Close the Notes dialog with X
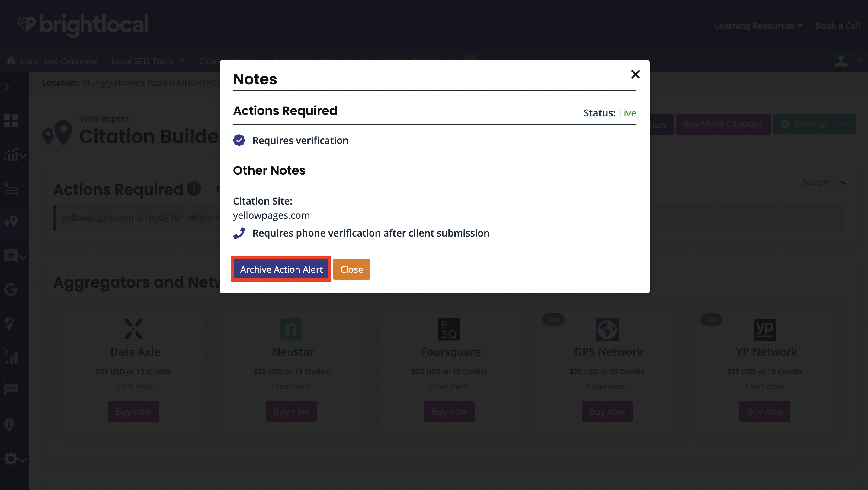 (x=635, y=74)
